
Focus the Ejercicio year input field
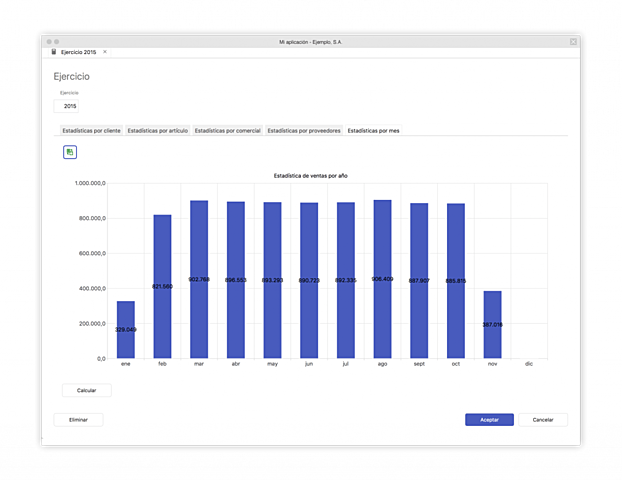coord(66,106)
